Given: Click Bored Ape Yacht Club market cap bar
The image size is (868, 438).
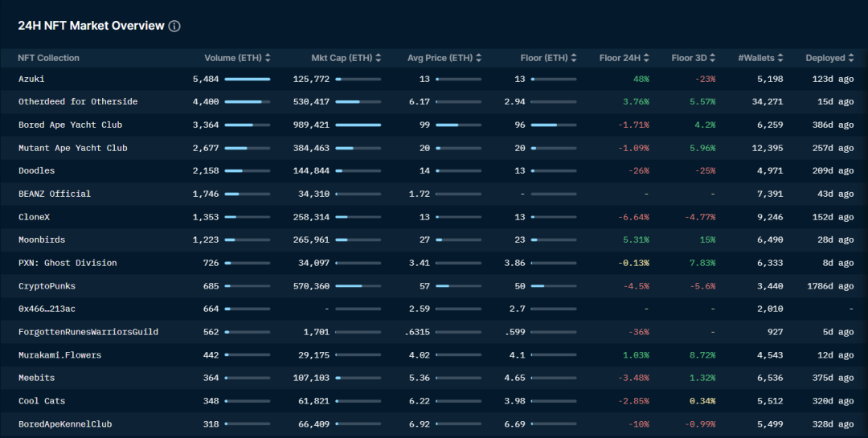Looking at the screenshot, I should [x=358, y=125].
